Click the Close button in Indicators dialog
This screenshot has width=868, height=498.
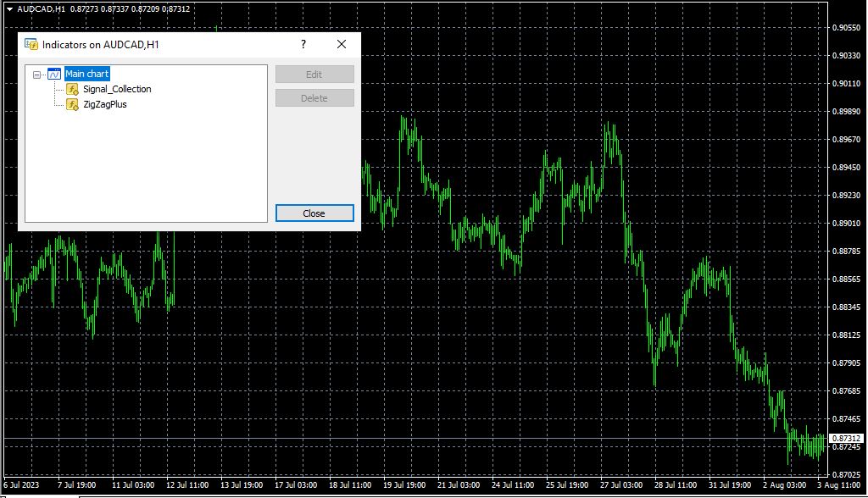pyautogui.click(x=314, y=213)
